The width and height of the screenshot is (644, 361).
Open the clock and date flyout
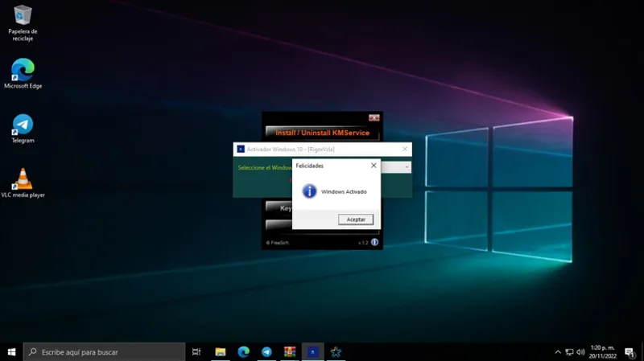[602, 352]
